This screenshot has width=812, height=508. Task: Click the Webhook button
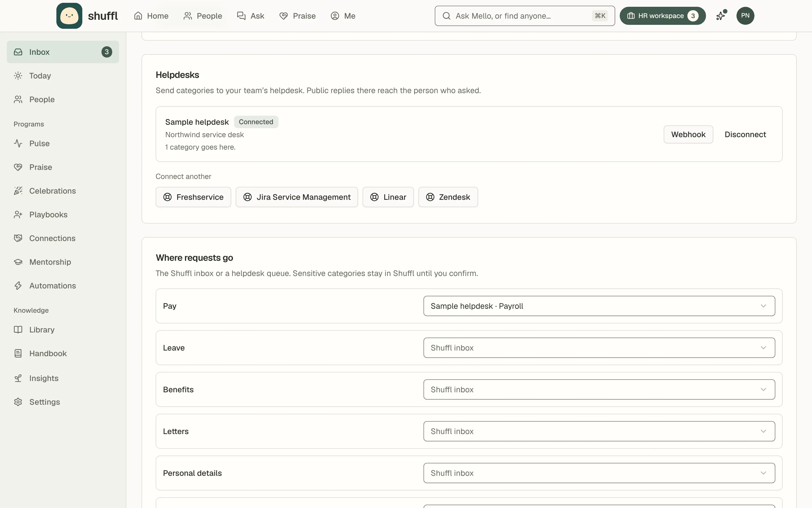688,134
